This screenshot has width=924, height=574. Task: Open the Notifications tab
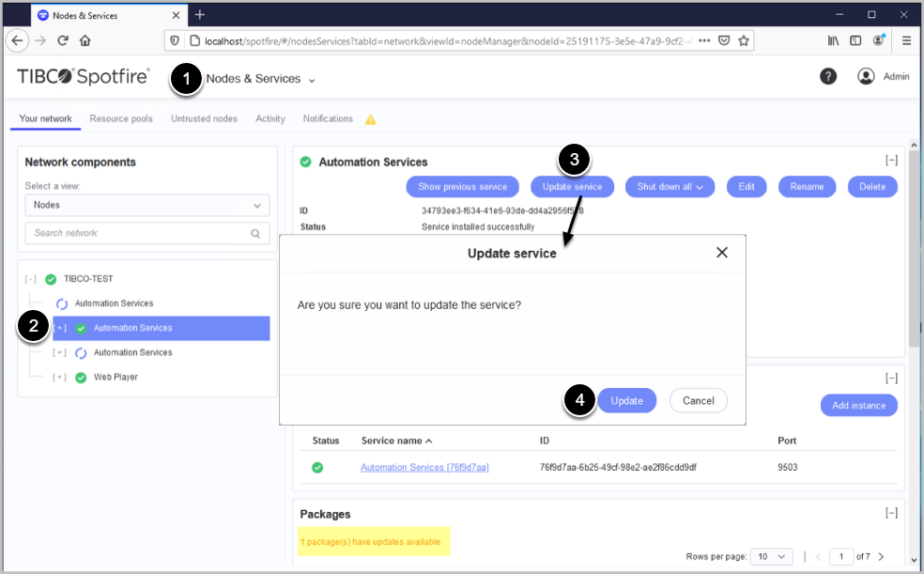(x=328, y=118)
